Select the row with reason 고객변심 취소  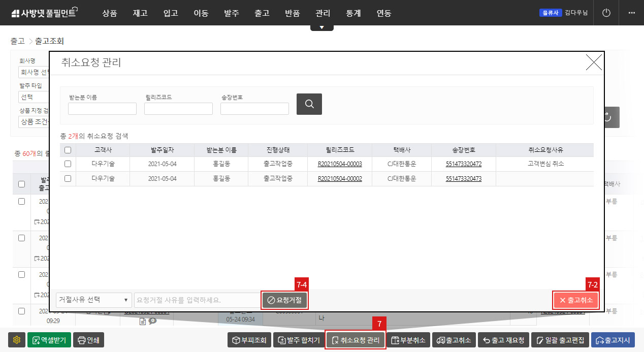pyautogui.click(x=68, y=164)
